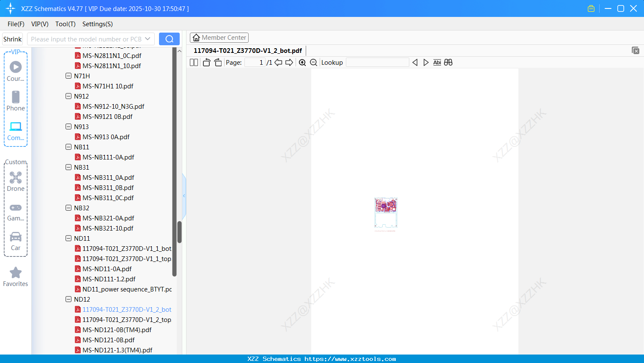Open the dual-window compare view
Viewport: 644px width, 363px height.
pos(448,62)
